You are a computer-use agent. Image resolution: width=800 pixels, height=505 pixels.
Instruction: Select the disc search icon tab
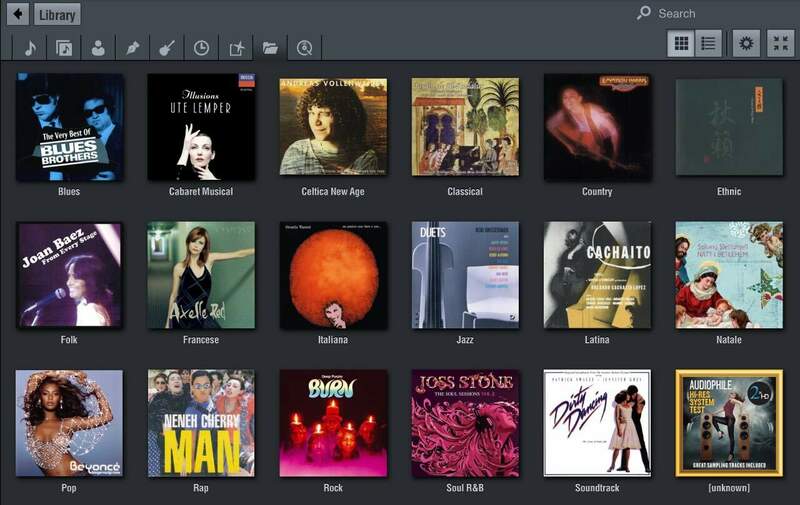[x=304, y=47]
